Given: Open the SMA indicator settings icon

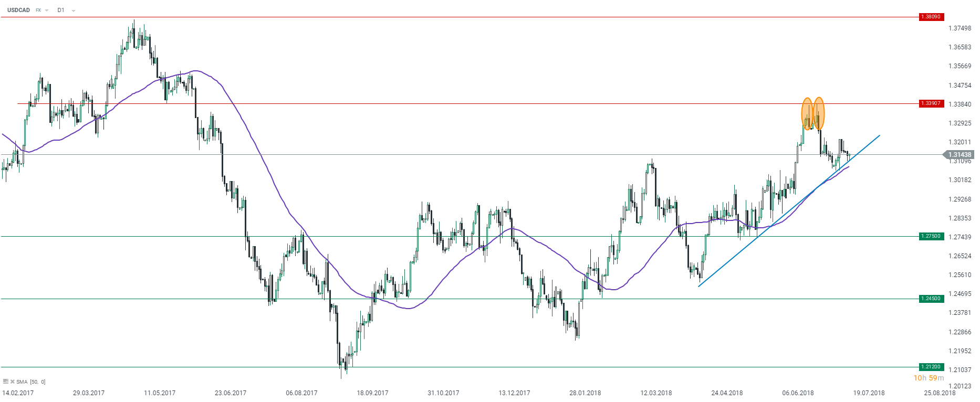Looking at the screenshot, I should [6, 382].
